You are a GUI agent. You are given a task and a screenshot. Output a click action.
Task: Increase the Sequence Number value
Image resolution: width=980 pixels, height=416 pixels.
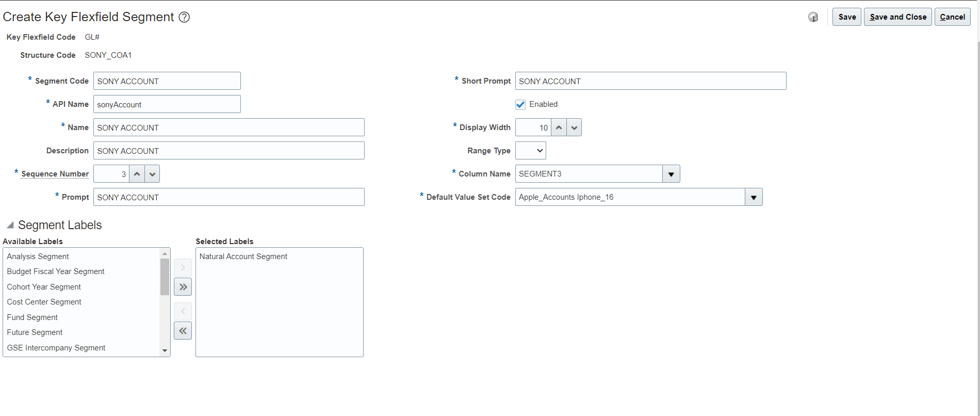[137, 174]
